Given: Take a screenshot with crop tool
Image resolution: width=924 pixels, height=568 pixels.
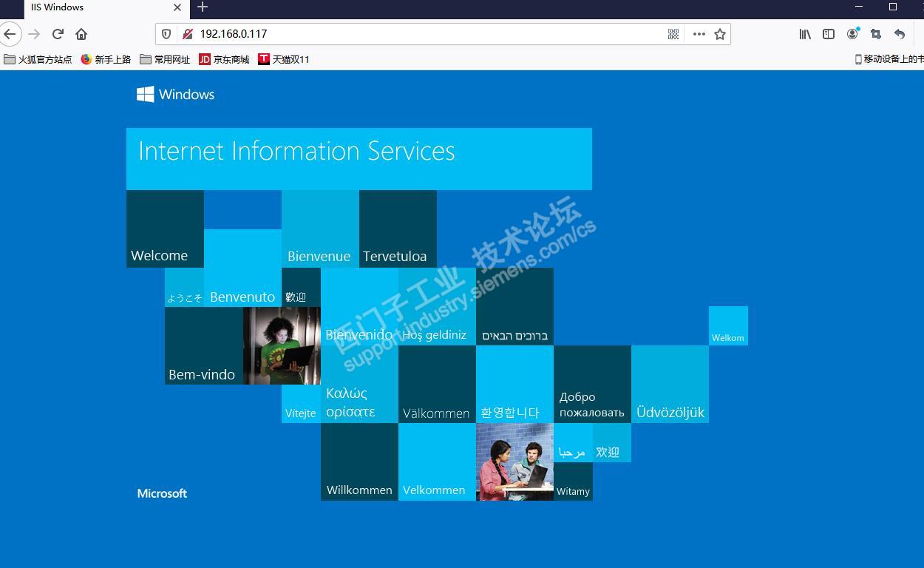Looking at the screenshot, I should tap(876, 34).
